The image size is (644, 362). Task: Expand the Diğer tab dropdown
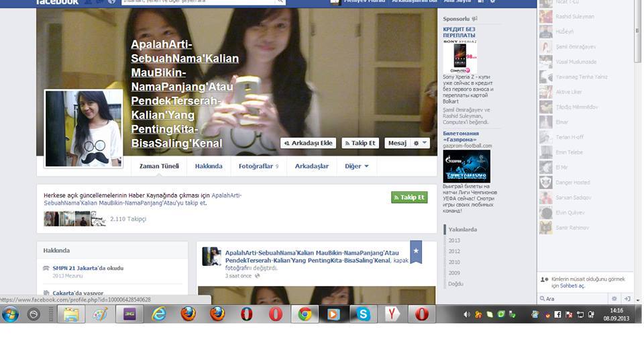tap(356, 166)
